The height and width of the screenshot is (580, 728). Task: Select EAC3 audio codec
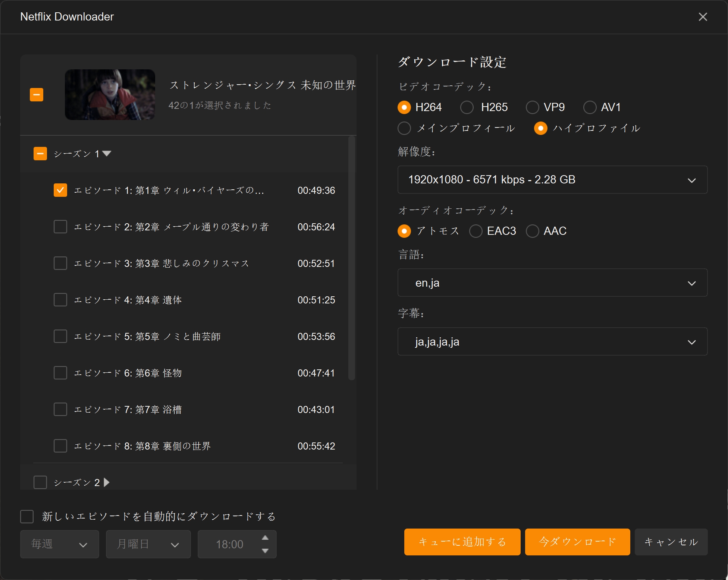476,231
